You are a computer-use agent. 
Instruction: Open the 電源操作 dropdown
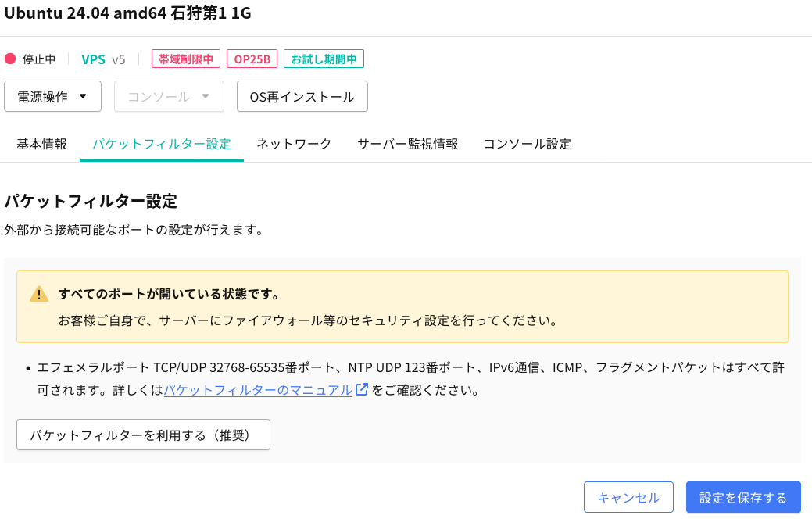[x=52, y=96]
